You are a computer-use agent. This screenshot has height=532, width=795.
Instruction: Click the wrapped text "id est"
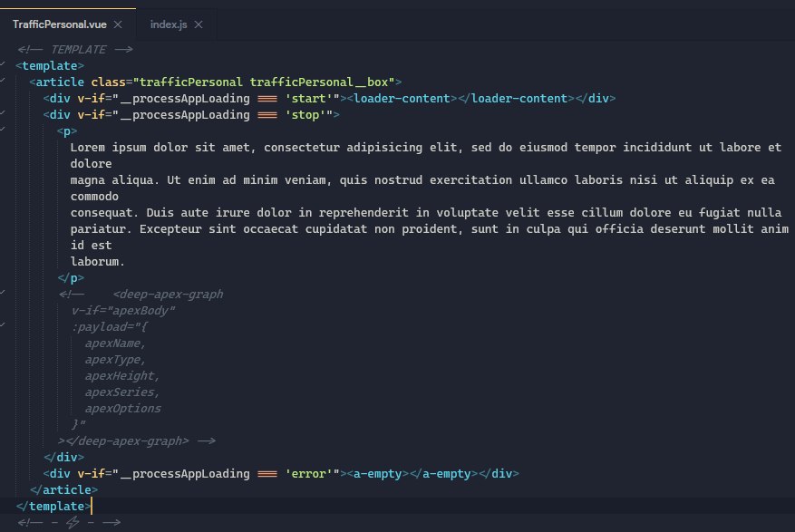coord(91,246)
